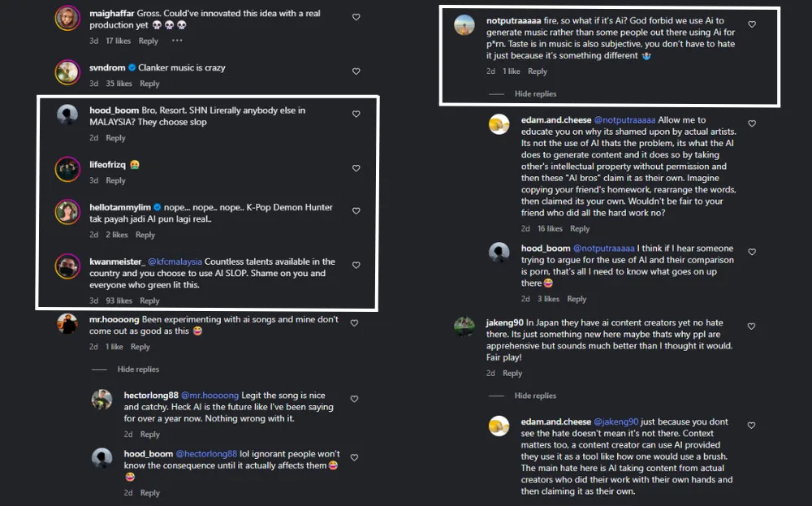
Task: Collapse replies under mr.hoooong's comment
Action: tap(138, 370)
